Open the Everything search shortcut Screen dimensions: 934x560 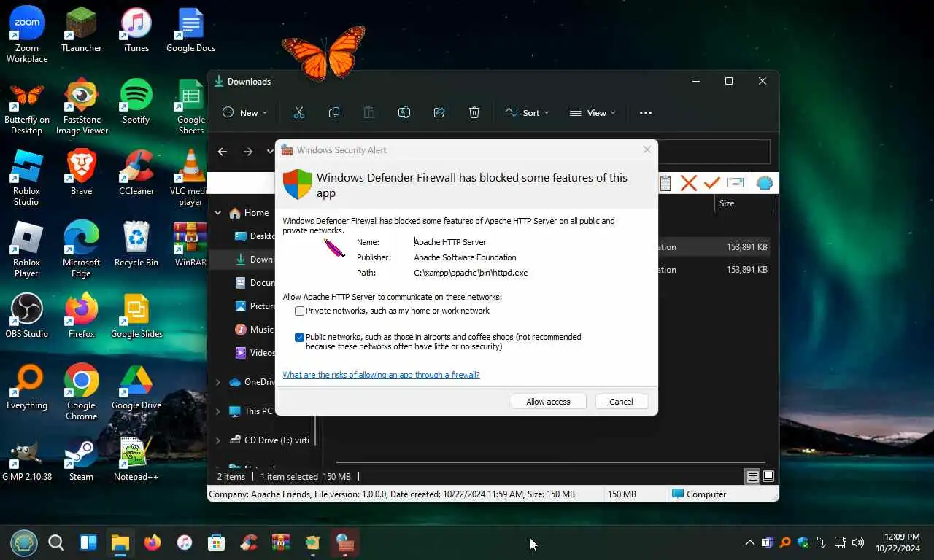[26, 387]
